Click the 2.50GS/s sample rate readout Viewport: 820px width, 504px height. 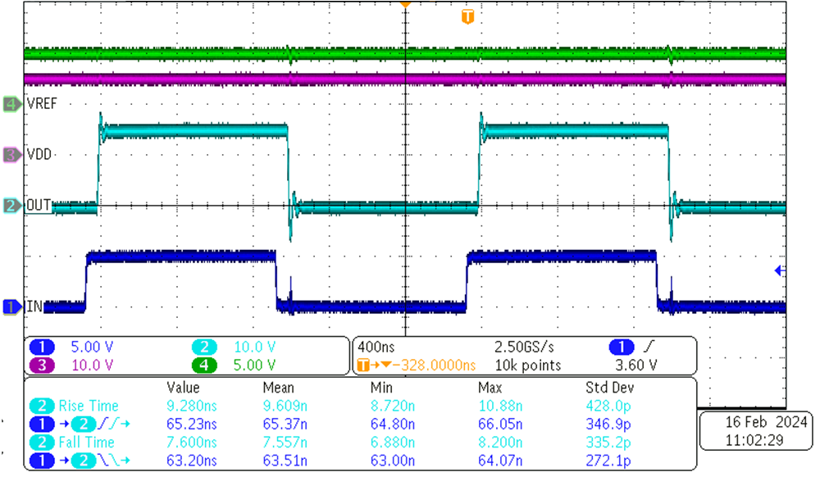click(523, 347)
